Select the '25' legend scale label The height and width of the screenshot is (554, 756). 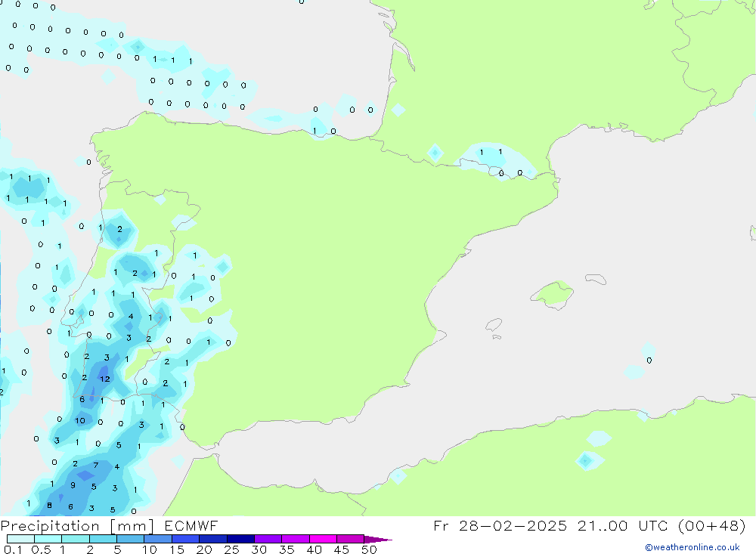coord(231,549)
